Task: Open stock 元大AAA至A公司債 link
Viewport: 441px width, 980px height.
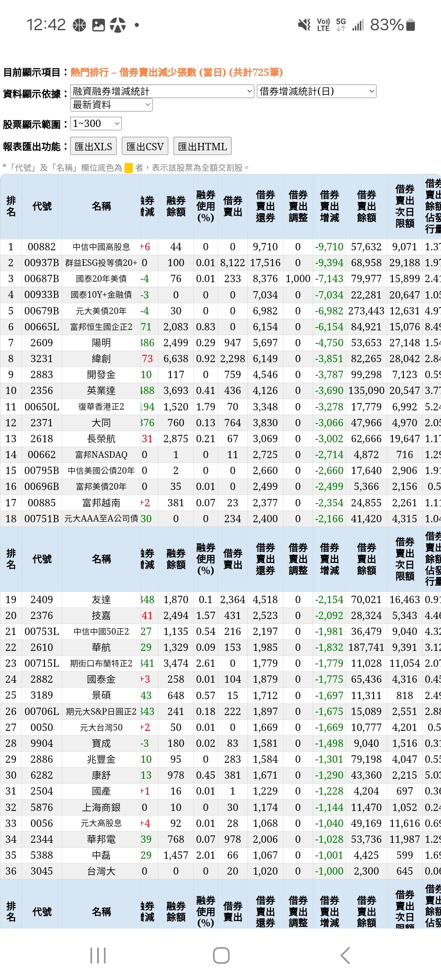Action: click(x=101, y=519)
